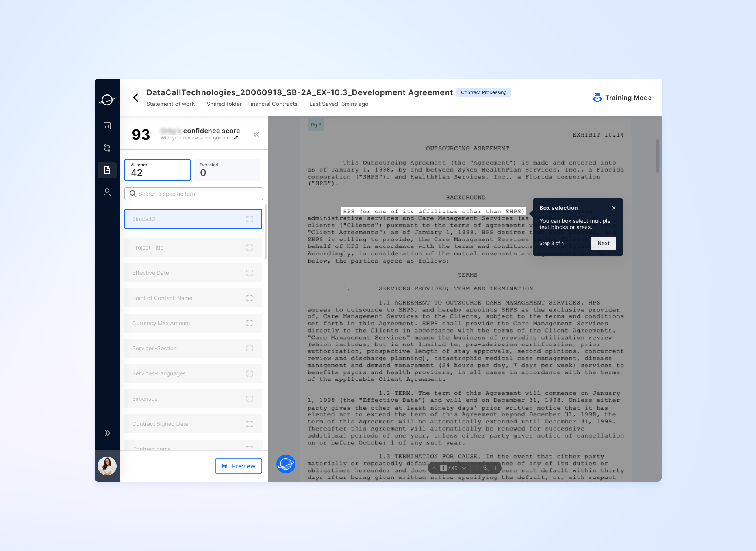Go to previous page with up chevron
This screenshot has height=551, width=756.
(x=434, y=468)
